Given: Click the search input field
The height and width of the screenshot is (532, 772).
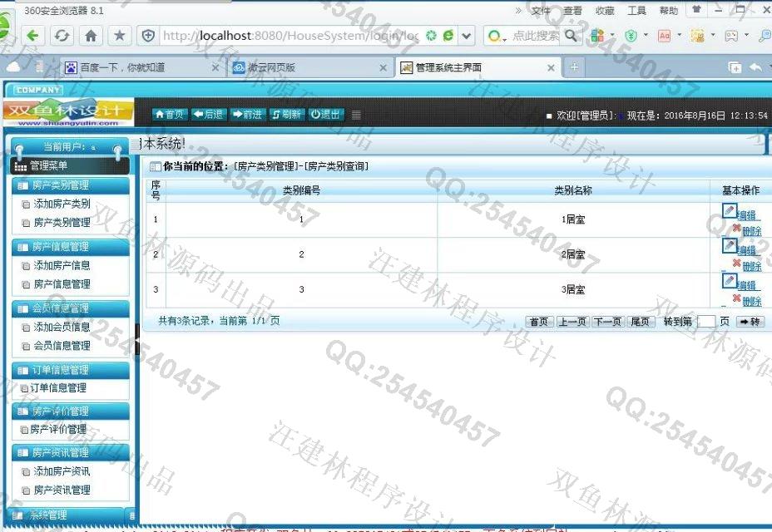Looking at the screenshot, I should pyautogui.click(x=536, y=36).
